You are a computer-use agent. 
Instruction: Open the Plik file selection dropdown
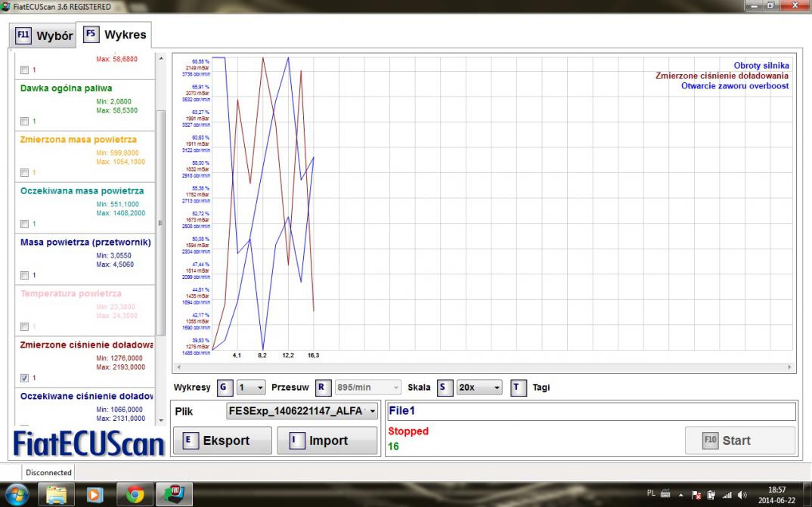point(302,411)
